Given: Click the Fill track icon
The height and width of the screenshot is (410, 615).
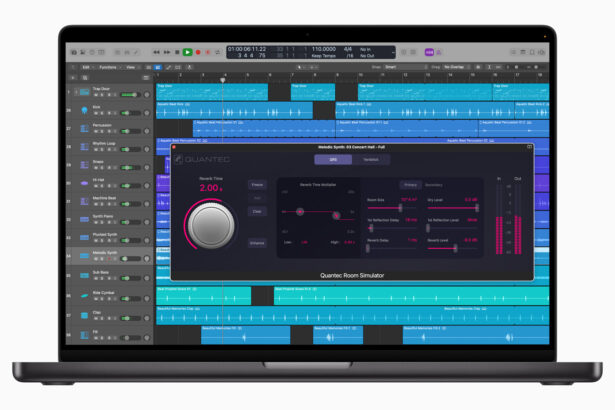Looking at the screenshot, I should [x=84, y=335].
